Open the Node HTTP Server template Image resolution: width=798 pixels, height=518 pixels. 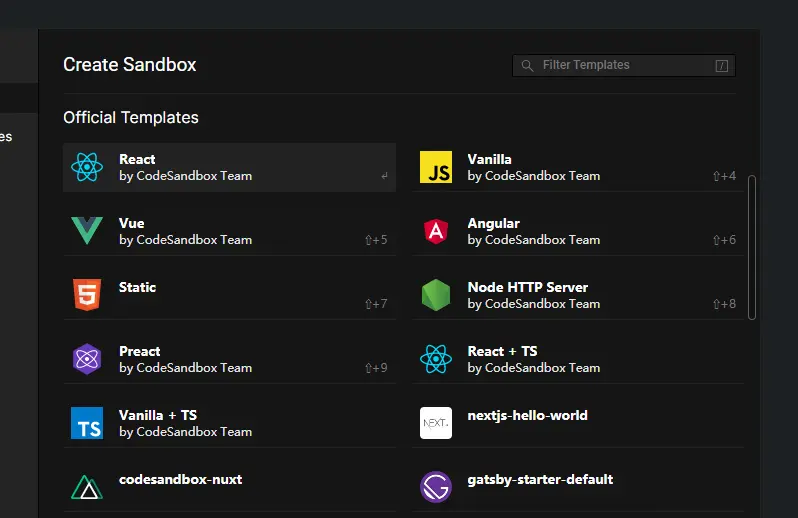point(527,287)
